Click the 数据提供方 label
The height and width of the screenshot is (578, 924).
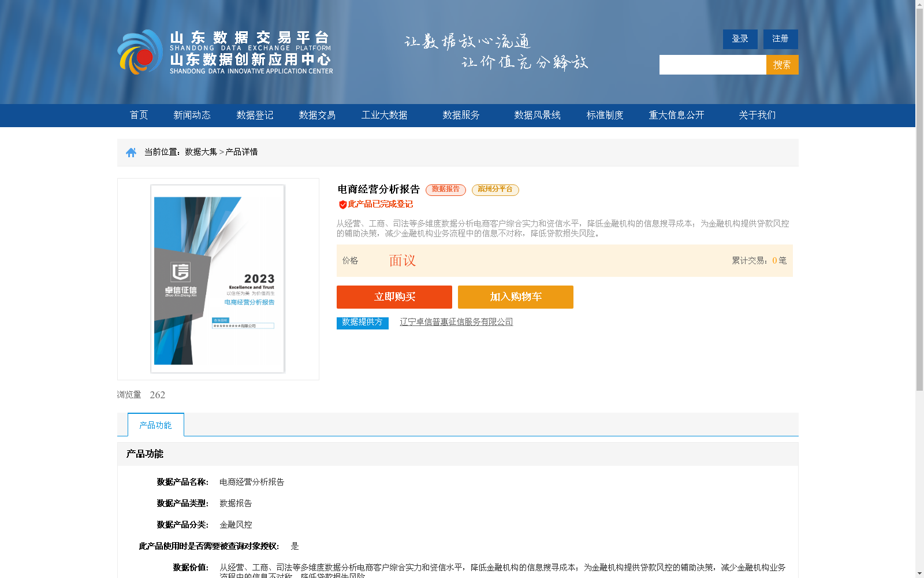[x=363, y=323]
